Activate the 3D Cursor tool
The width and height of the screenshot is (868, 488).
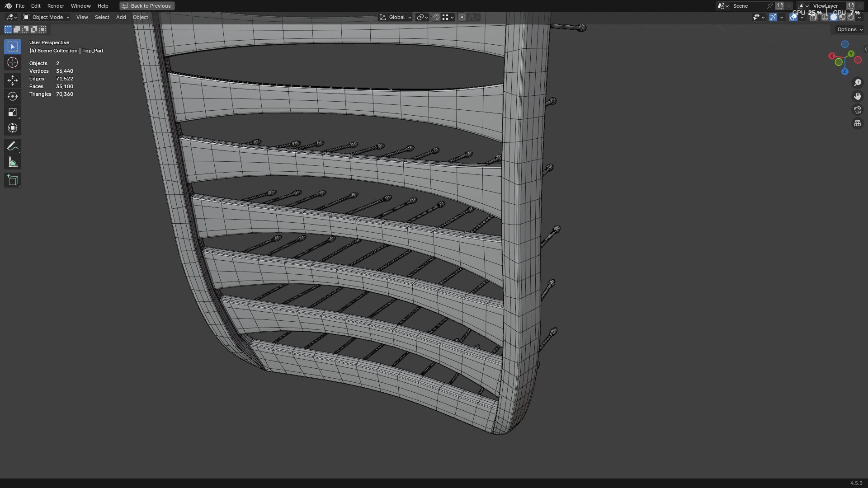click(13, 62)
